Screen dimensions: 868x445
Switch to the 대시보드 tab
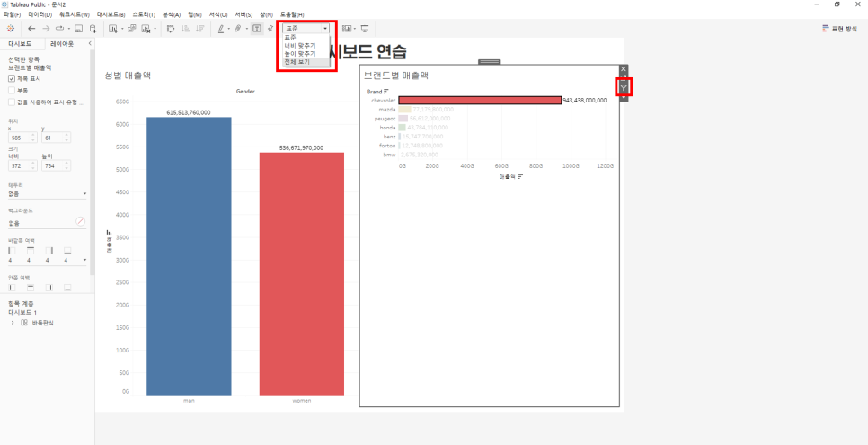click(20, 44)
